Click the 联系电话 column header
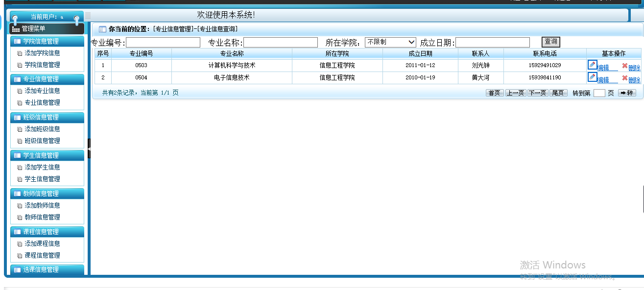Image resolution: width=644 pixels, height=290 pixels. (x=545, y=53)
